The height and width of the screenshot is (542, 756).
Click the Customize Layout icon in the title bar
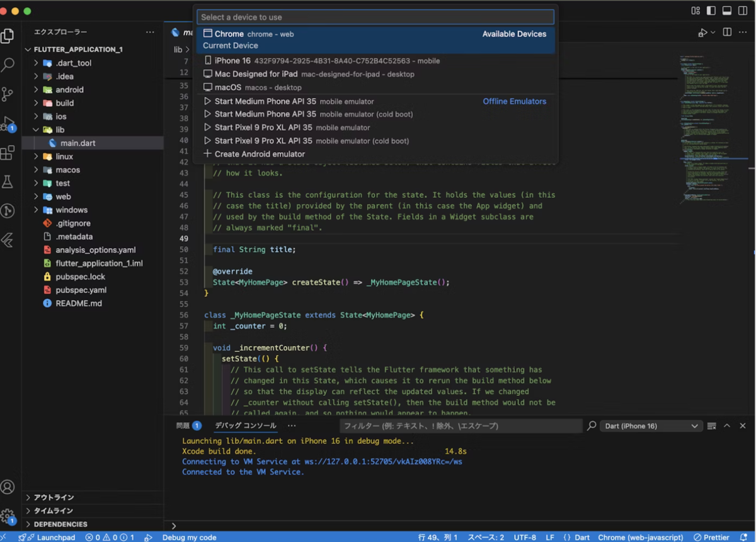696,11
